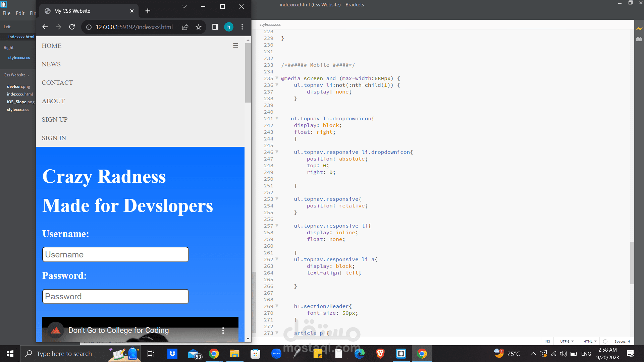Click the Live Preview lightning bolt icon
This screenshot has width=644, height=362.
639,29
